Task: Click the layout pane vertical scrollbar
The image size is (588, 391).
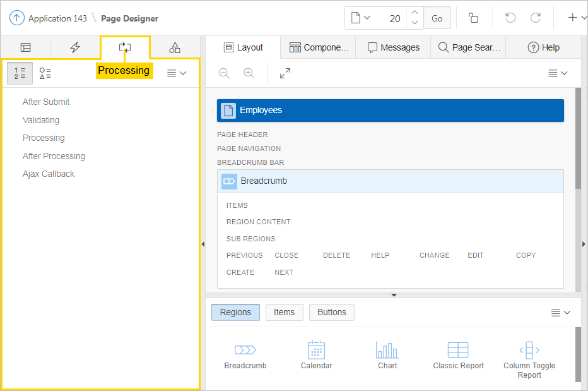Action: point(578,139)
